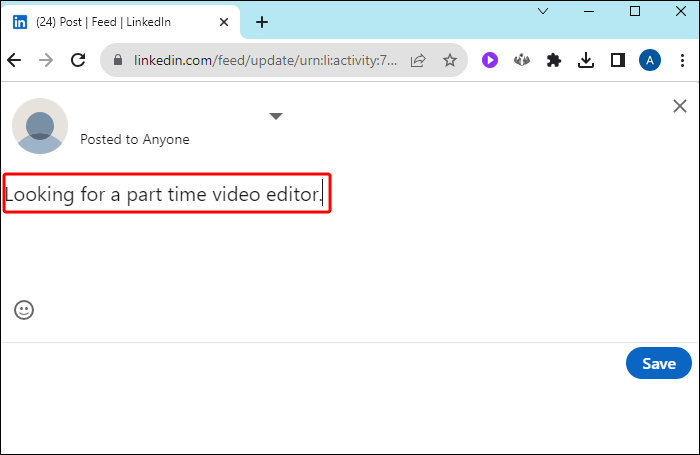This screenshot has width=700, height=455.
Task: Click the user profile avatar
Action: pos(40,126)
